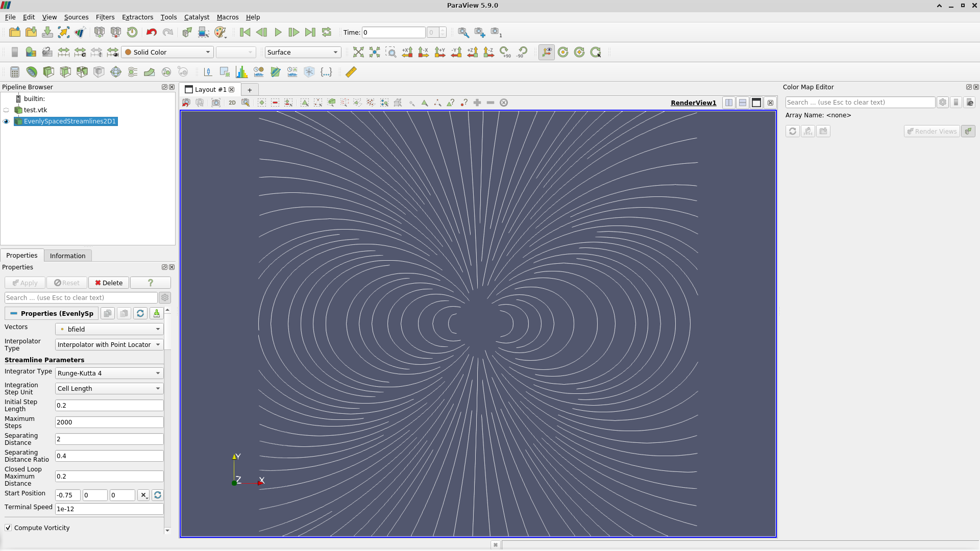The image size is (980, 551).
Task: Click the Delete button
Action: (109, 283)
